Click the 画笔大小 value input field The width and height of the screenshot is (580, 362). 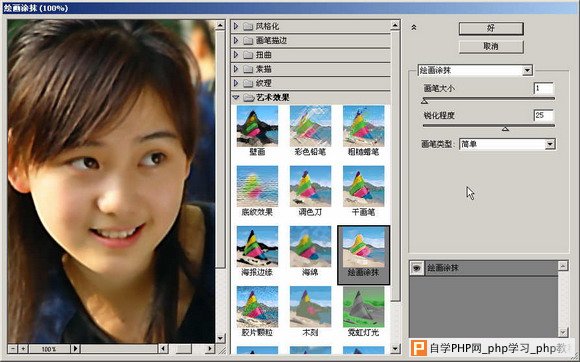click(x=543, y=88)
